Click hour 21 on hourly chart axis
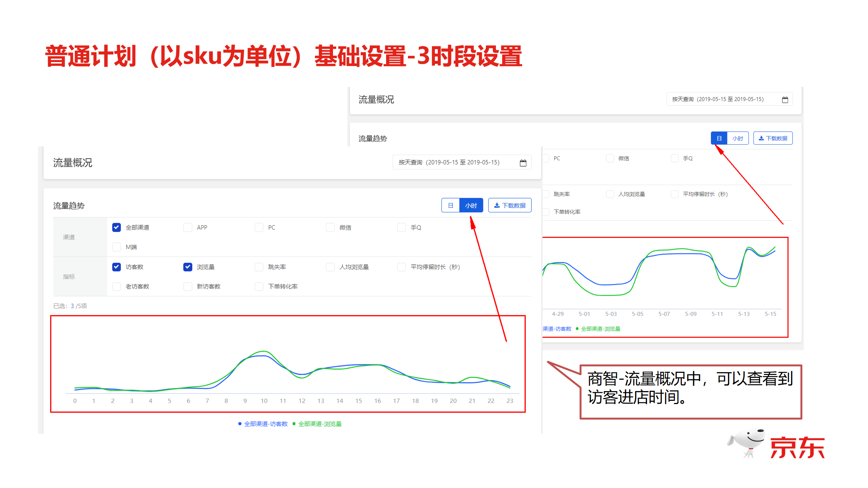The height and width of the screenshot is (488, 868). 472,401
